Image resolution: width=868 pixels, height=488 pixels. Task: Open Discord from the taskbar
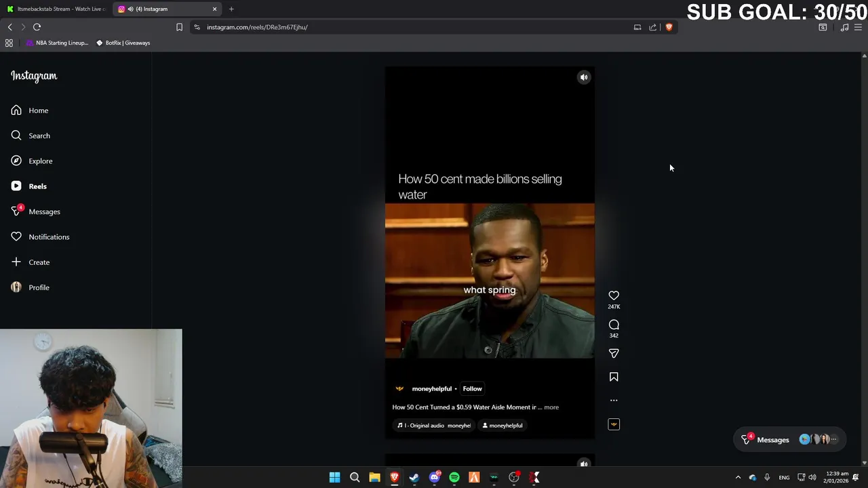point(435,478)
